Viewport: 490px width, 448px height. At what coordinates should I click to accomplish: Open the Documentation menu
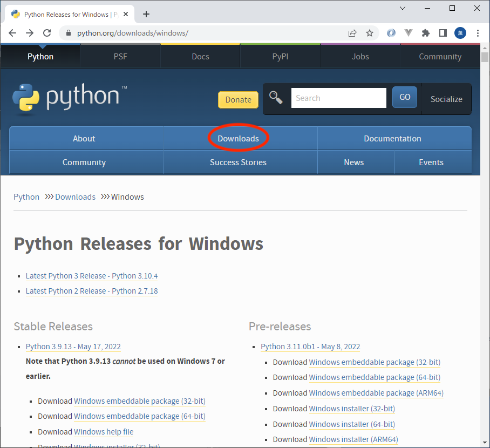point(394,138)
